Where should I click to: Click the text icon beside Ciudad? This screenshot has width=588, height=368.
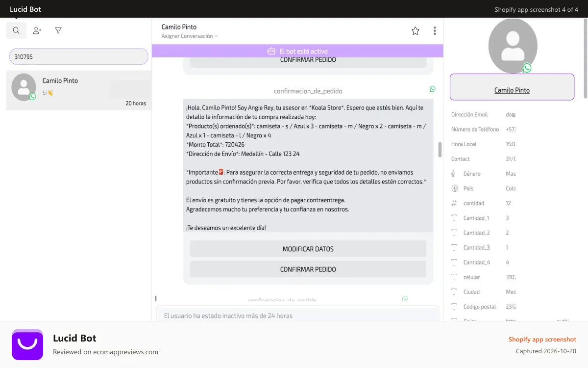pyautogui.click(x=454, y=292)
